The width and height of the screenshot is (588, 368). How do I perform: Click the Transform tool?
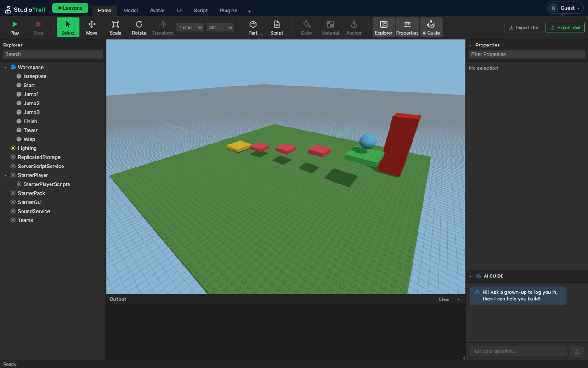pos(163,28)
